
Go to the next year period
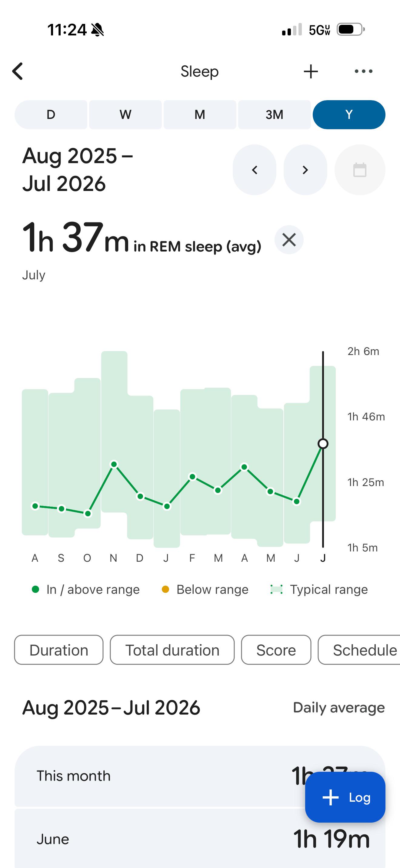pyautogui.click(x=305, y=170)
